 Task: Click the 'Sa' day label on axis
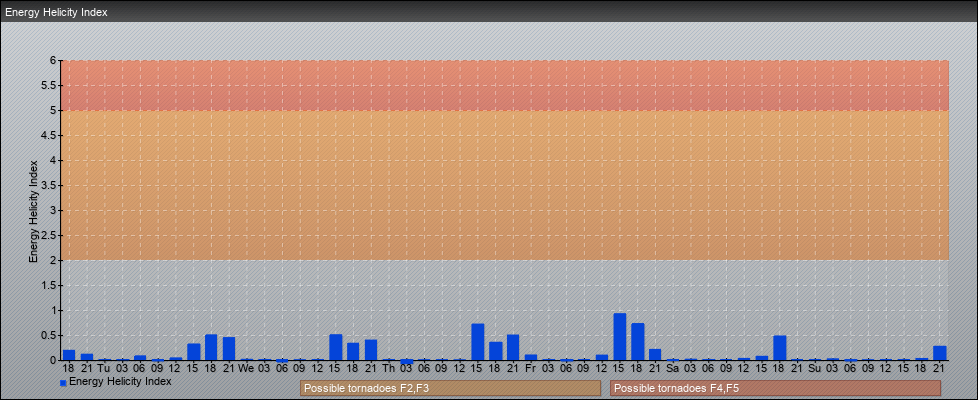click(x=672, y=368)
